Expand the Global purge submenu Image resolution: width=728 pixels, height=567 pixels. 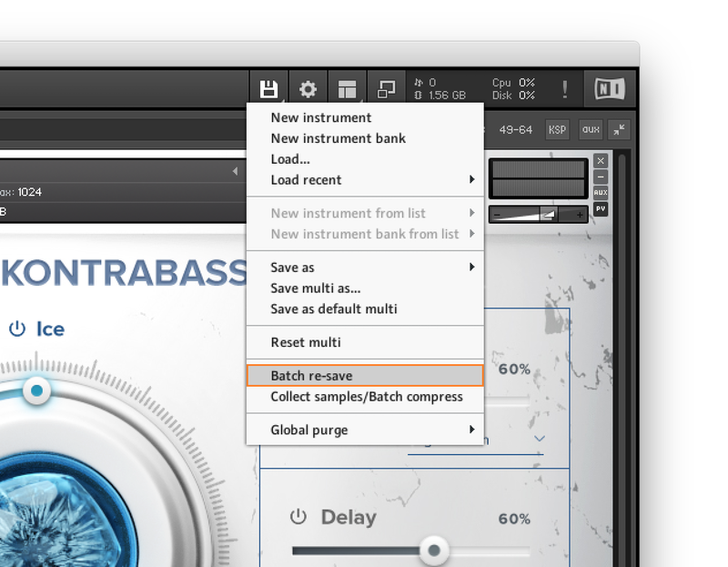(x=366, y=430)
